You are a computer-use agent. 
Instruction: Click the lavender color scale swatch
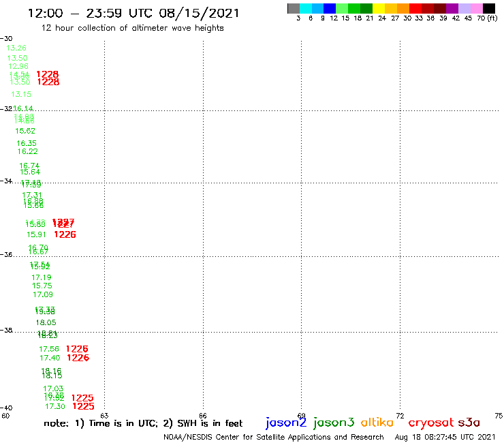pyautogui.click(x=464, y=8)
